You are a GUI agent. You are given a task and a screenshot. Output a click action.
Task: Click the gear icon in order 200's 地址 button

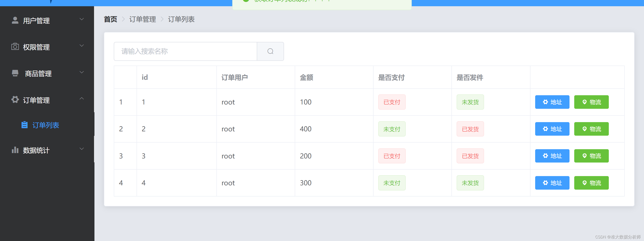[545, 156]
